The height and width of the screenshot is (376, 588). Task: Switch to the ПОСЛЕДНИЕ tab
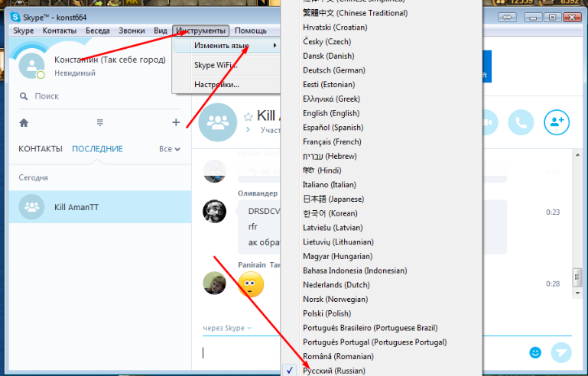97,149
